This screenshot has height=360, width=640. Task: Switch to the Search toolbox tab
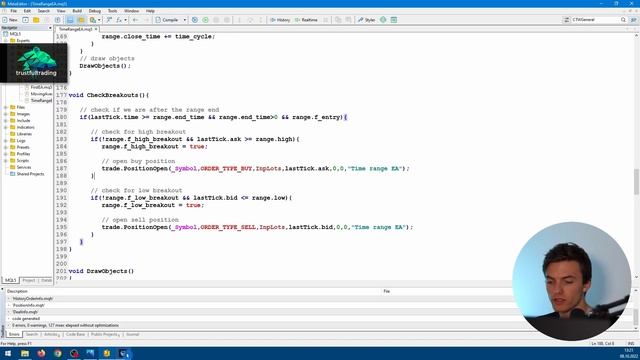(x=31, y=334)
